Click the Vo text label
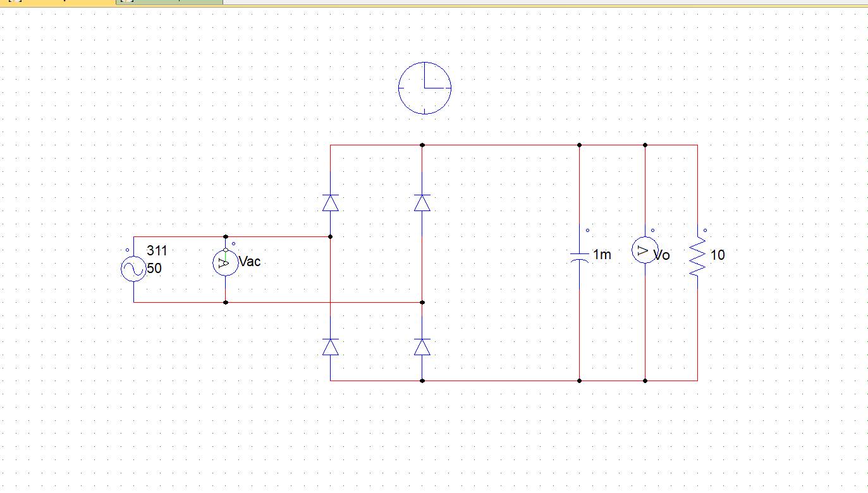This screenshot has width=868, height=493. [662, 255]
